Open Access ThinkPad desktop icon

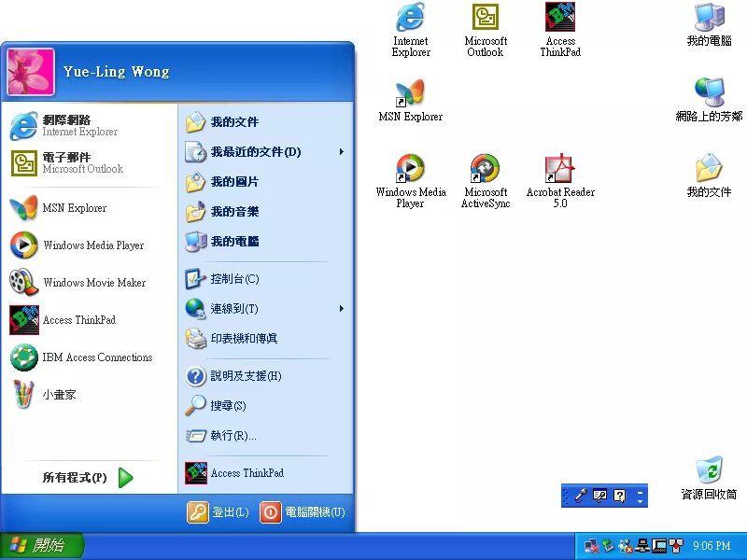tap(560, 30)
